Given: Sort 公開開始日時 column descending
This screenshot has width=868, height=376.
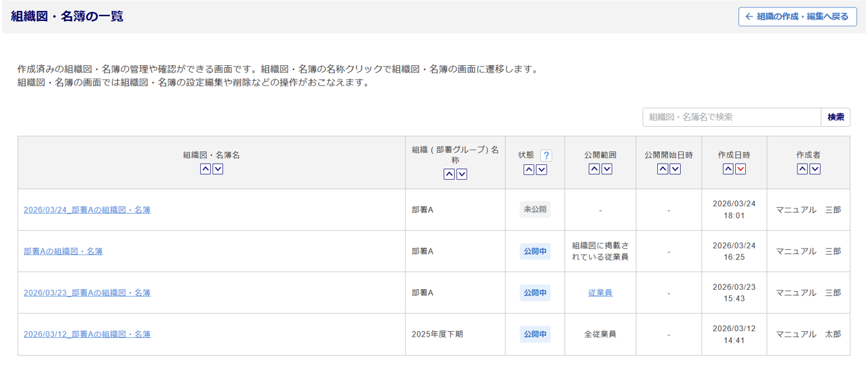Looking at the screenshot, I should pos(675,169).
